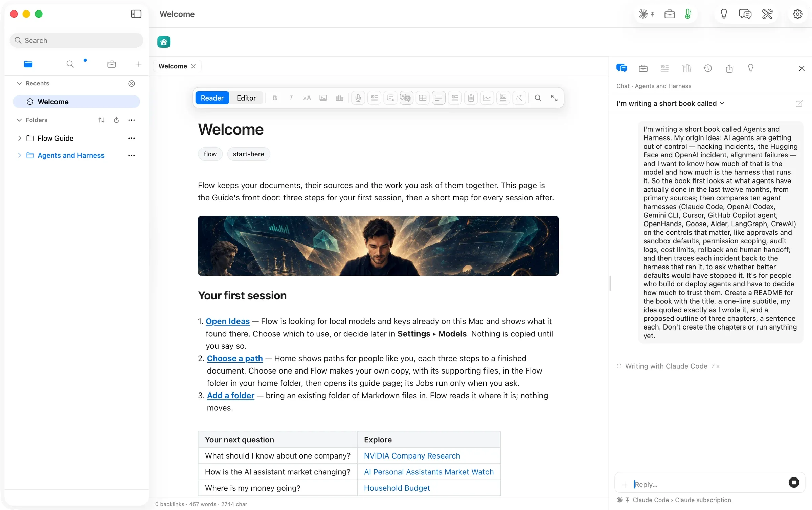Switch to the sidebar search tab
Image resolution: width=812 pixels, height=510 pixels.
pos(70,64)
